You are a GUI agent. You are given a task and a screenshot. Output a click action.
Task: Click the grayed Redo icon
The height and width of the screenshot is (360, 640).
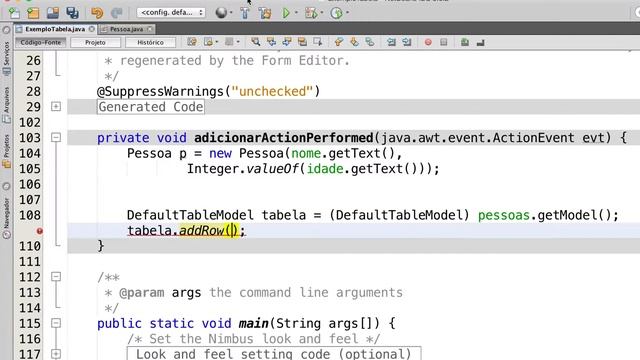point(117,13)
